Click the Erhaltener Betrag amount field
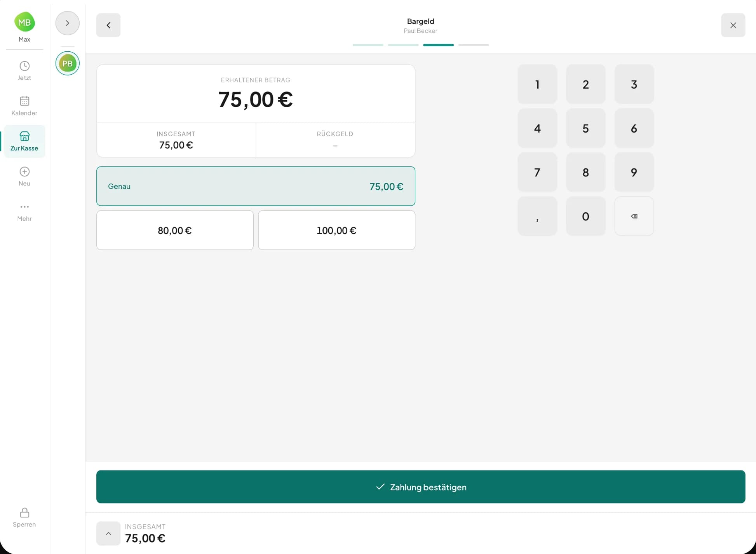 [256, 94]
